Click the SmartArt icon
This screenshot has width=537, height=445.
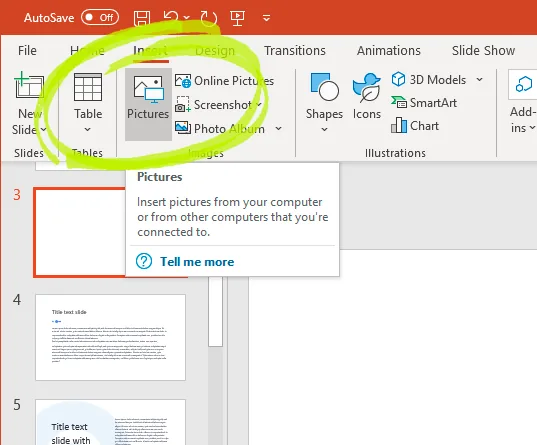(x=399, y=102)
